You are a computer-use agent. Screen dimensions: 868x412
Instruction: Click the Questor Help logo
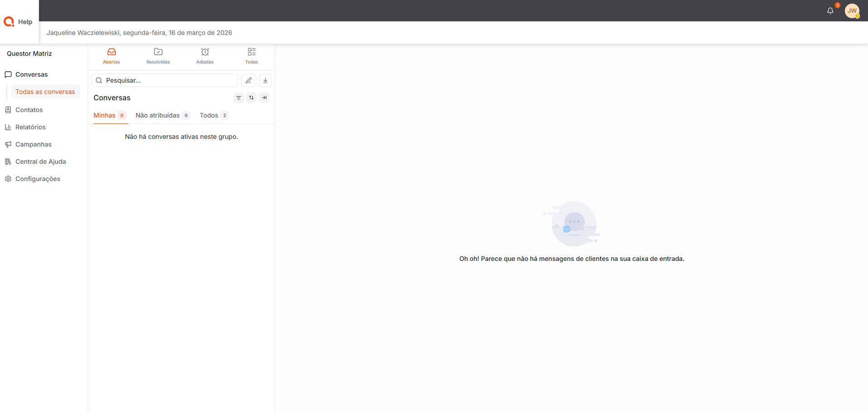[x=18, y=22]
